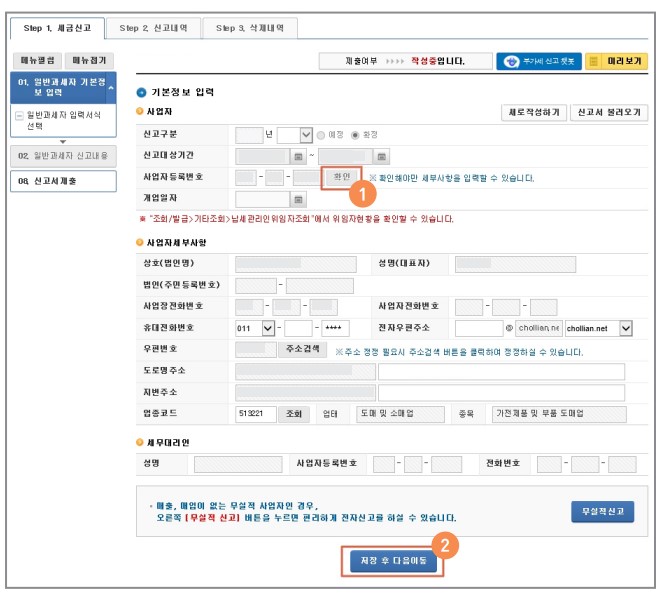Open the 신고구분 period dropdown
Viewport: 664px width, 598px height.
click(x=295, y=135)
